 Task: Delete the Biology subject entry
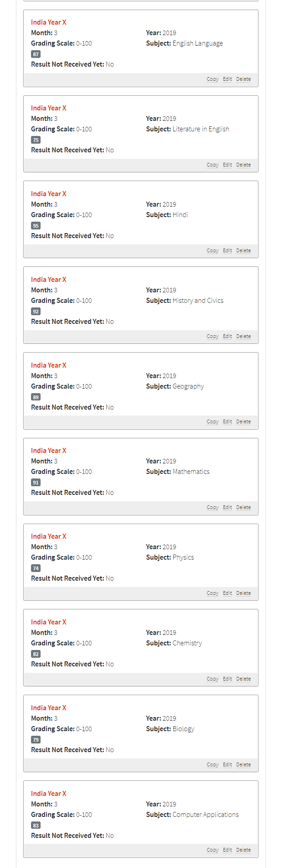pos(243,764)
